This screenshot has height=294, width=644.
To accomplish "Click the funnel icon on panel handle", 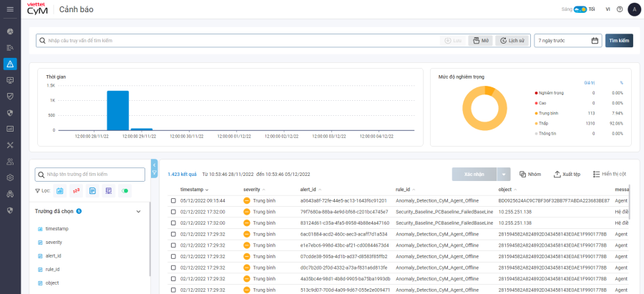I will pos(155,173).
